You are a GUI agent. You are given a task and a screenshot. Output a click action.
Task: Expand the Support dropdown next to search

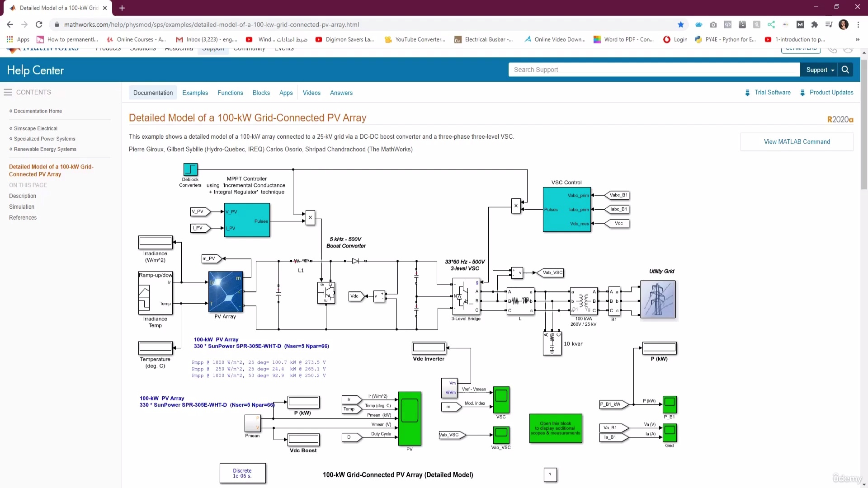(820, 70)
